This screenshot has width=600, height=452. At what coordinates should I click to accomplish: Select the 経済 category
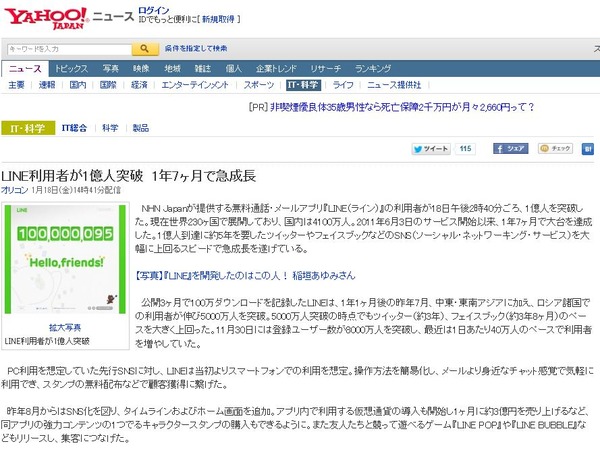coord(139,85)
